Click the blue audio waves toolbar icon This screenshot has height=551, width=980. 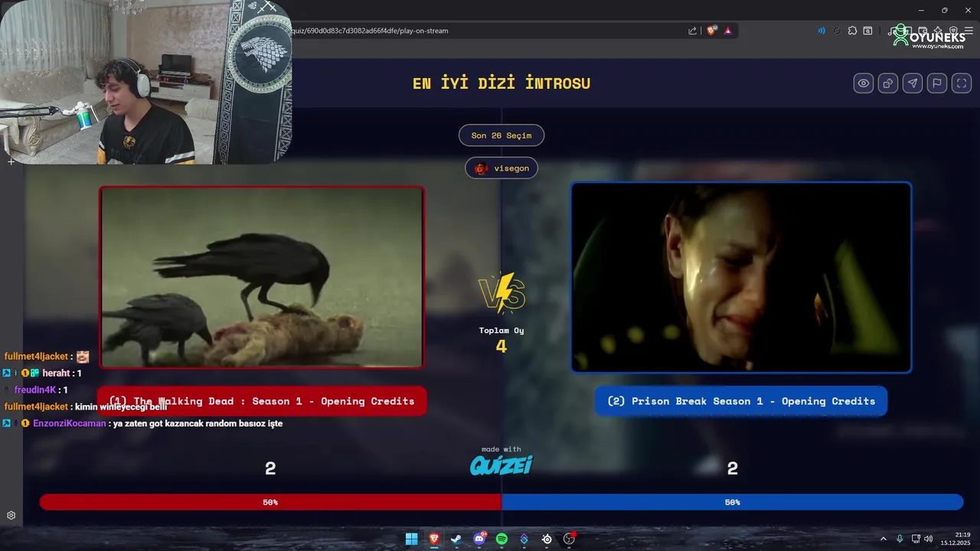pyautogui.click(x=822, y=31)
